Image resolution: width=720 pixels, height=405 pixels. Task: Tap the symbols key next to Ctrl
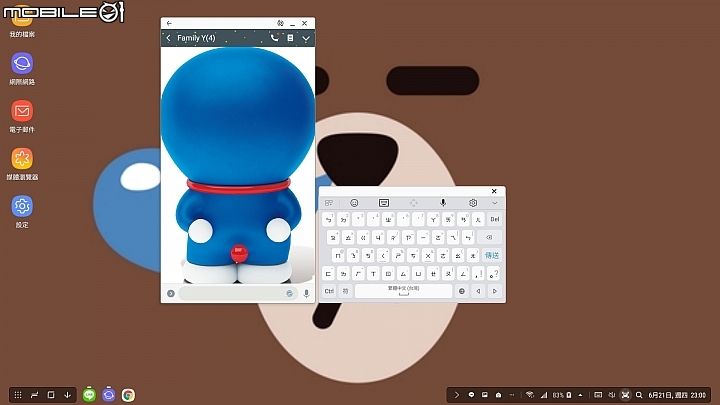345,291
